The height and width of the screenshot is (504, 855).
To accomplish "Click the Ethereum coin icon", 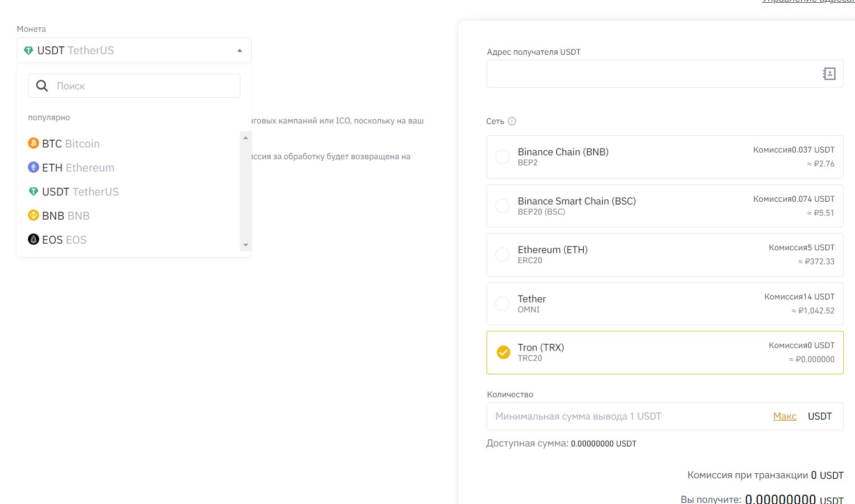I will (34, 168).
